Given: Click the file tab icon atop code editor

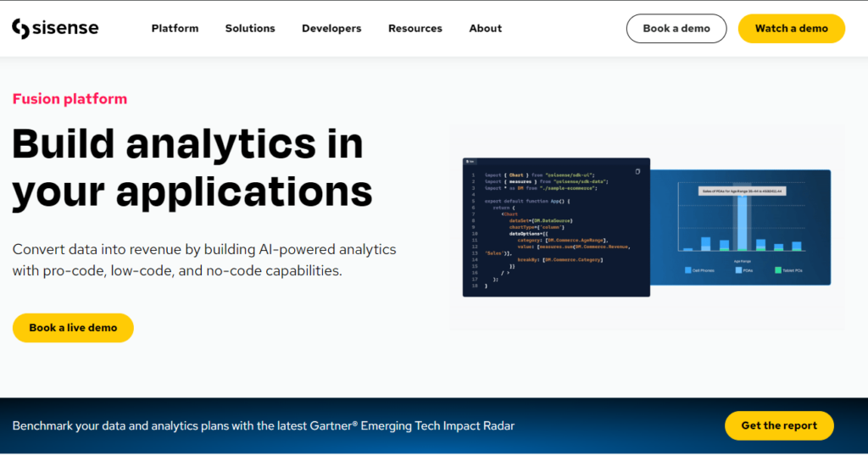Looking at the screenshot, I should pyautogui.click(x=470, y=161).
